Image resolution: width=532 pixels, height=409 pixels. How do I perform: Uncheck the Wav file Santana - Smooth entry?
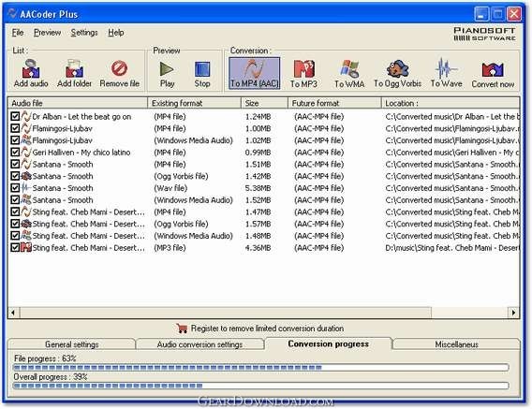[x=15, y=188]
